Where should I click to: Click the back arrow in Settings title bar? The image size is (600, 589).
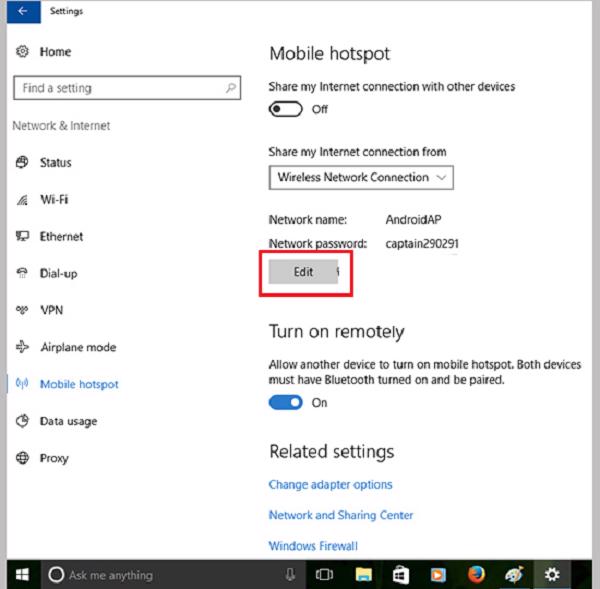point(22,12)
